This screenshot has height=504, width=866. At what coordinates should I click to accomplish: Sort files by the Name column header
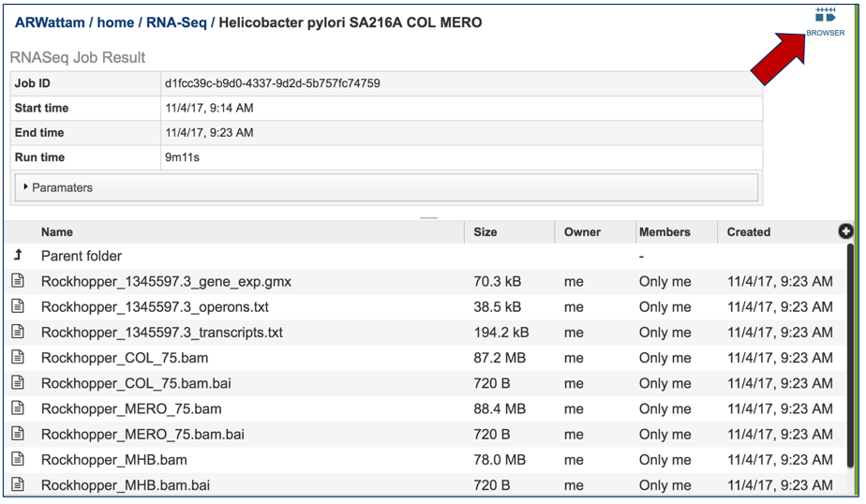click(x=57, y=231)
